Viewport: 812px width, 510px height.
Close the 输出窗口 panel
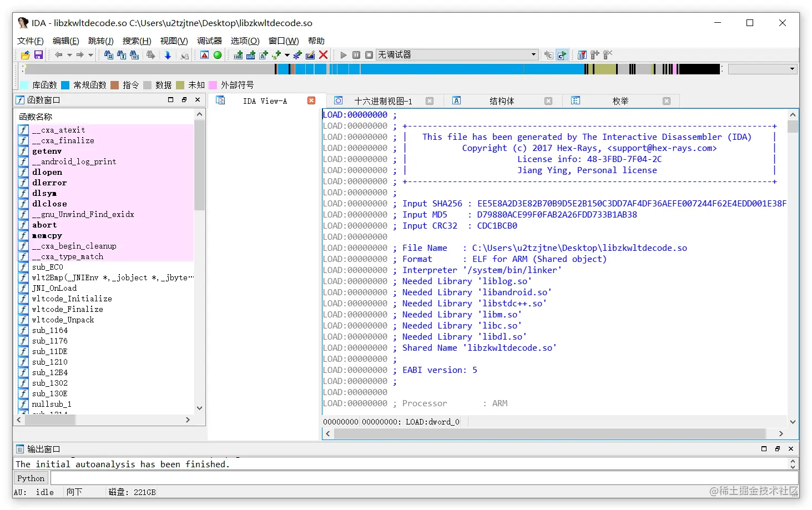791,448
